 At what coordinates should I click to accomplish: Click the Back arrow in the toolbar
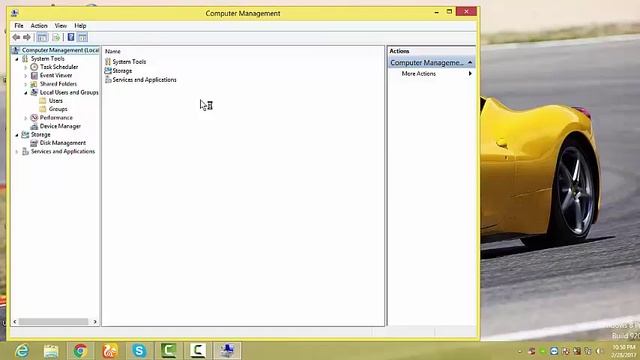pos(16,38)
